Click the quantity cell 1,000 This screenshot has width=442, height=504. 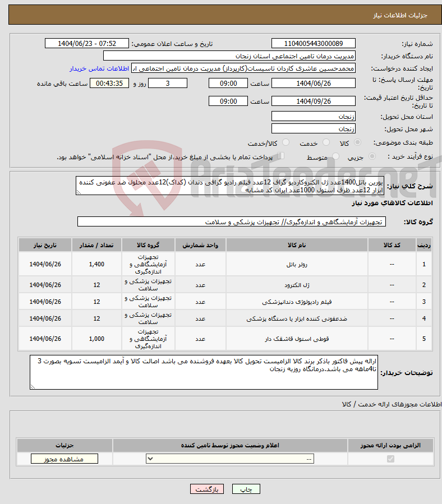coord(96,339)
